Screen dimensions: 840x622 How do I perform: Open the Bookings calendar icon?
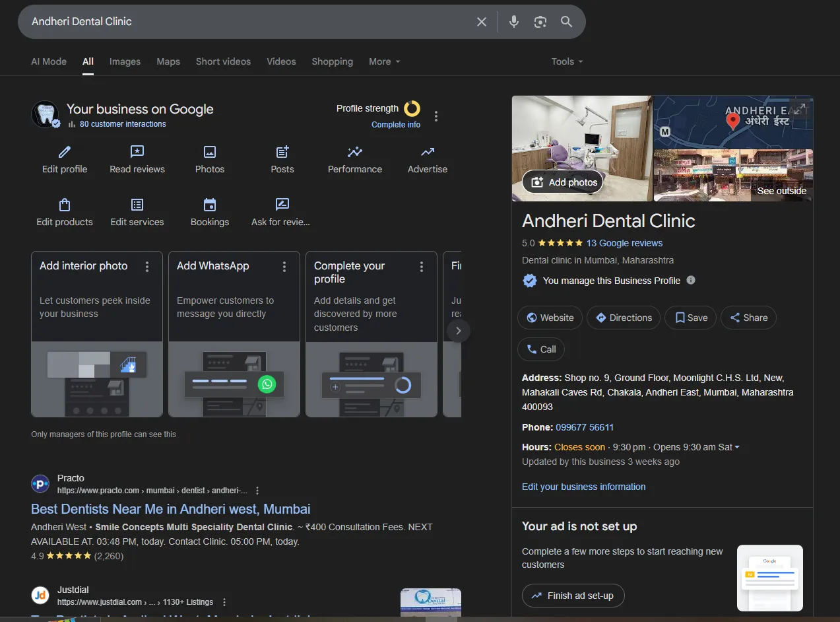point(210,205)
